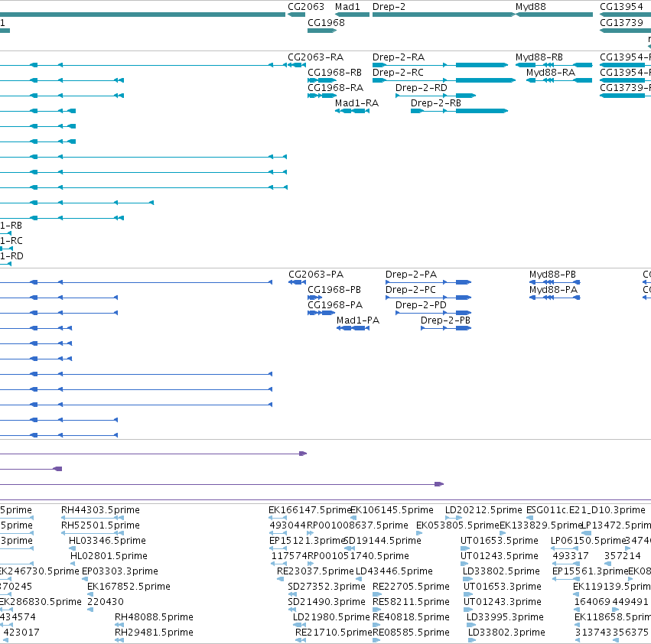Click protein CG1968-PB
The height and width of the screenshot is (644, 651).
pyautogui.click(x=334, y=290)
